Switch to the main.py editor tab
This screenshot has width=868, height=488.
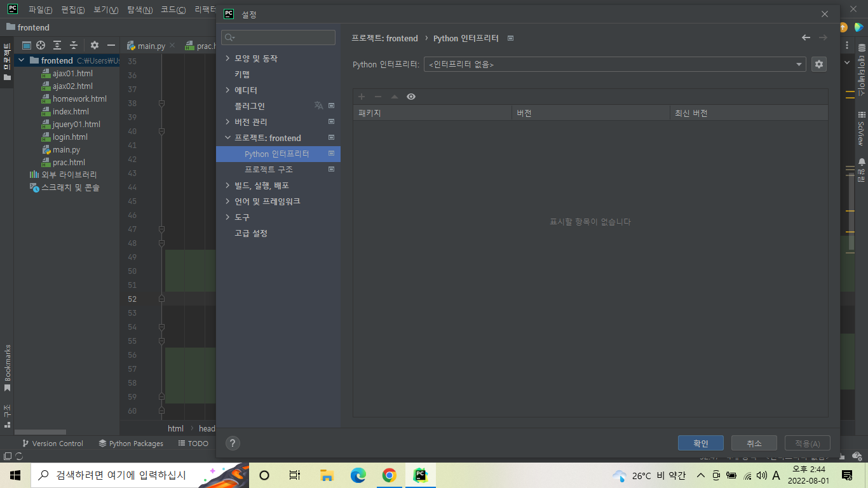[151, 46]
